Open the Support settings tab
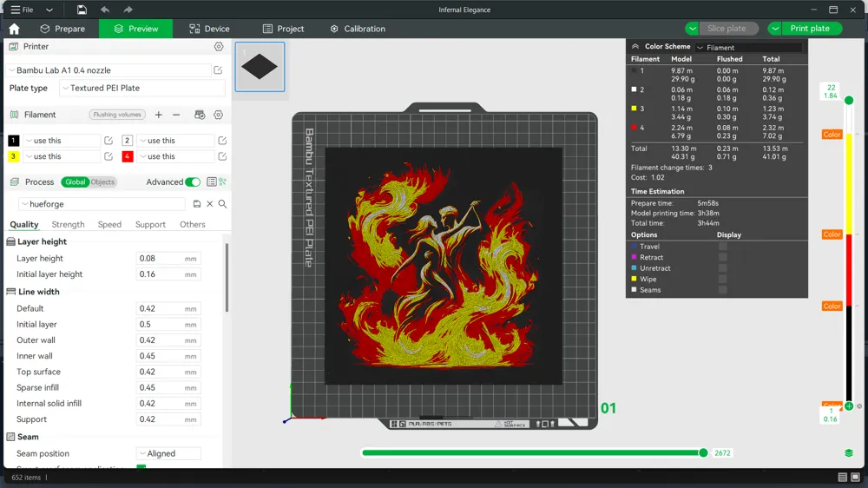This screenshot has height=488, width=868. [150, 224]
